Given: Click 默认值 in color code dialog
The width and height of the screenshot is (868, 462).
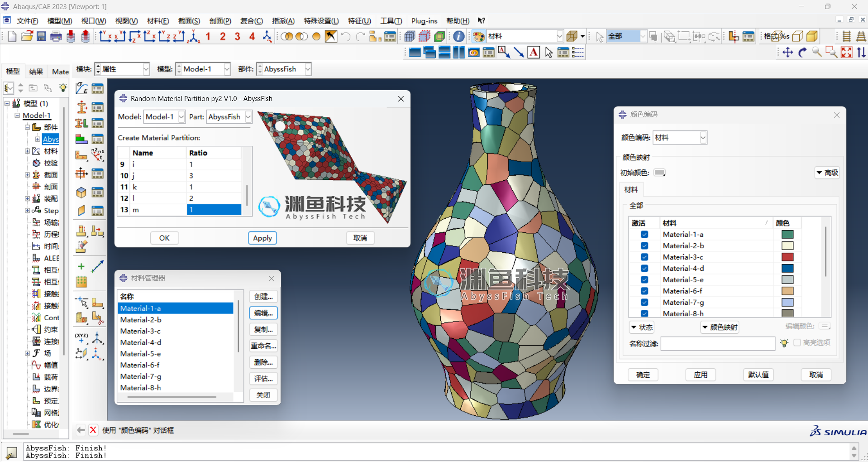Looking at the screenshot, I should (758, 375).
